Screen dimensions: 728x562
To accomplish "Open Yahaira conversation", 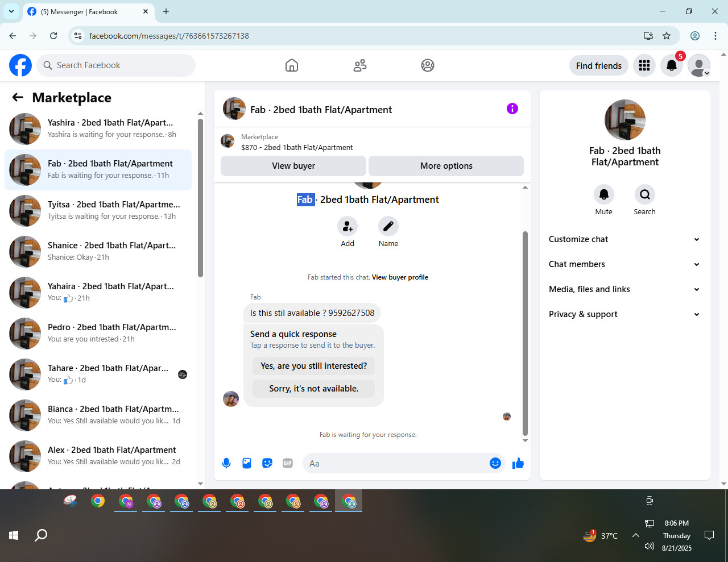I will tap(98, 293).
